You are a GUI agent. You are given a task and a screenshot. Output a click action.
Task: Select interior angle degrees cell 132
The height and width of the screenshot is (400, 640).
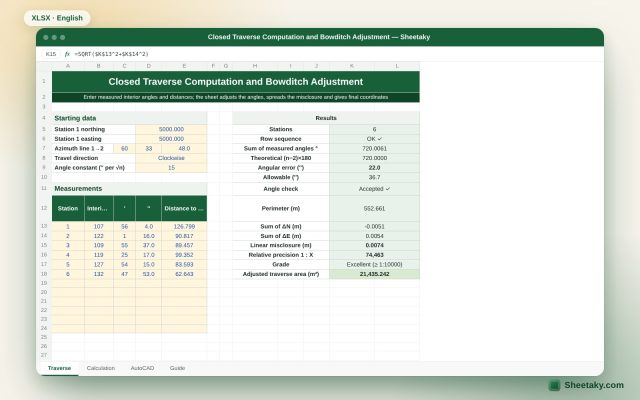pos(99,274)
